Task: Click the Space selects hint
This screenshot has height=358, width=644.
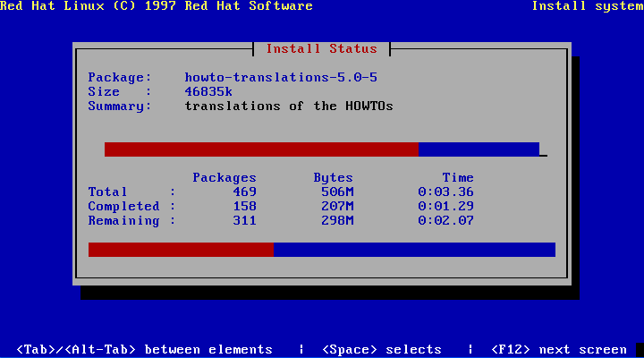Action: pyautogui.click(x=382, y=349)
